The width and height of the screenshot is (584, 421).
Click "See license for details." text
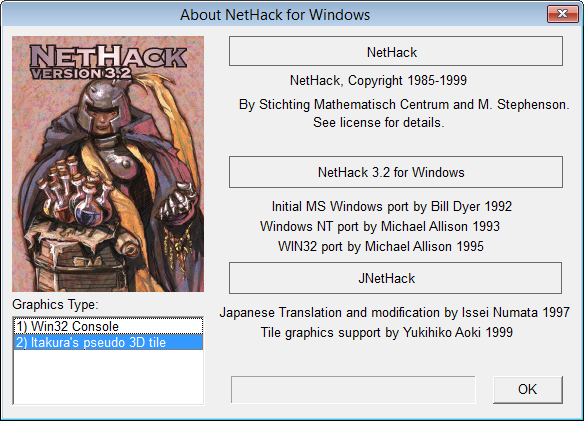(379, 123)
